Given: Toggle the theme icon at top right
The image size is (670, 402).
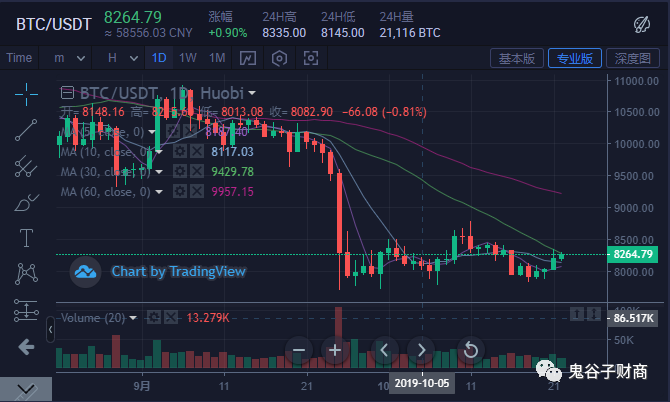Looking at the screenshot, I should tap(641, 24).
